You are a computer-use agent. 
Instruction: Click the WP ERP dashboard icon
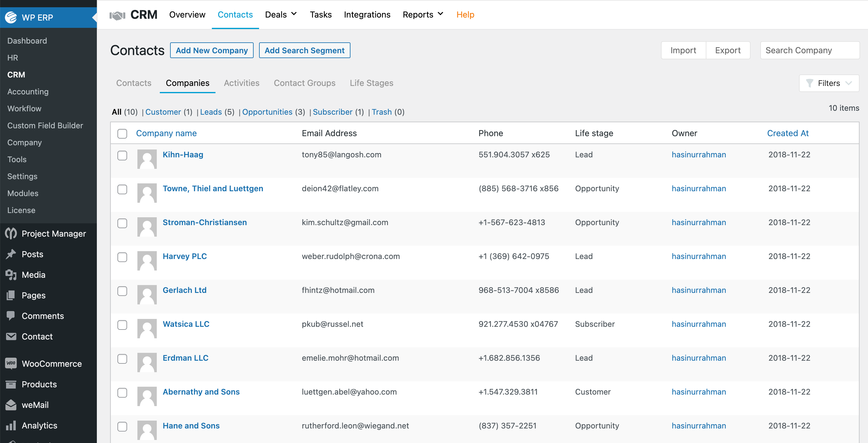[x=11, y=17]
